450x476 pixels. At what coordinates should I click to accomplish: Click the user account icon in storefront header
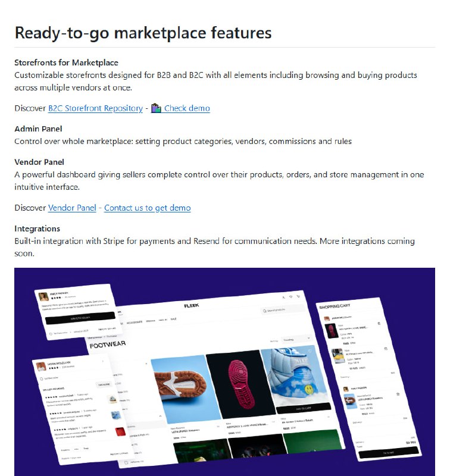(283, 297)
